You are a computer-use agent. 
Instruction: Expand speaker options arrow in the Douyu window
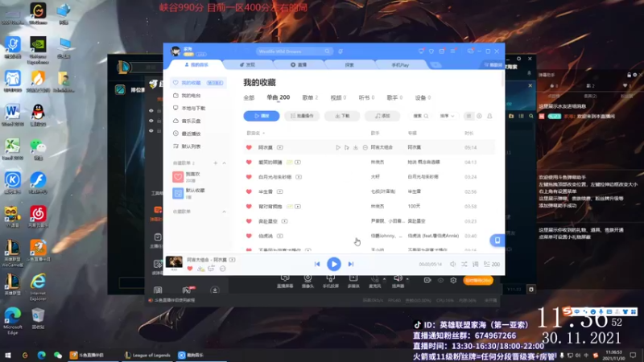click(x=407, y=279)
